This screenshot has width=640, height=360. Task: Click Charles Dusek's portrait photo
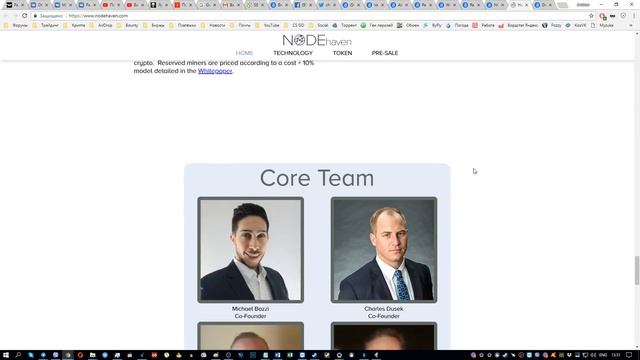coord(384,250)
